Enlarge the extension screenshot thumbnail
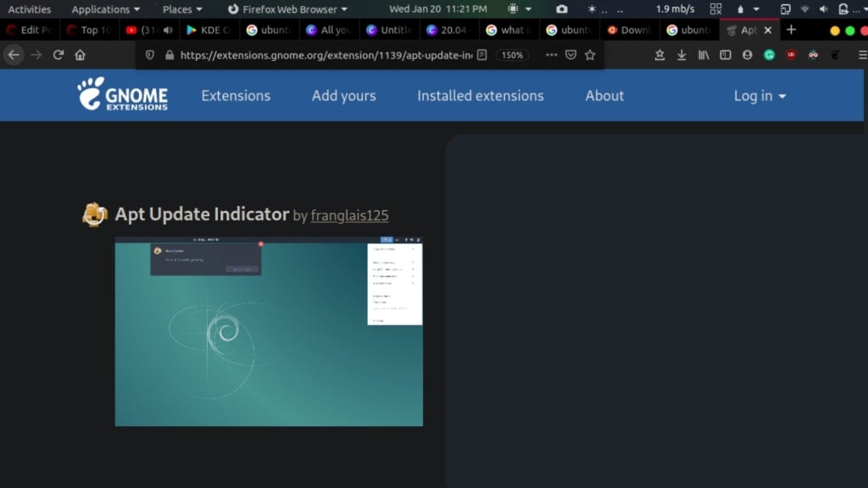Viewport: 868px width, 488px height. (269, 331)
